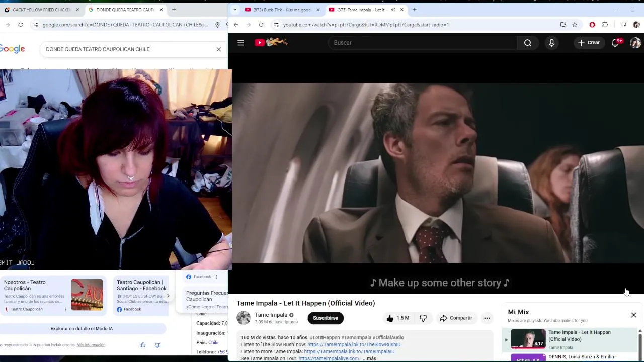Screen dimensions: 644x362
Task: Open a new tab in the YouTube window
Action: click(x=414, y=10)
